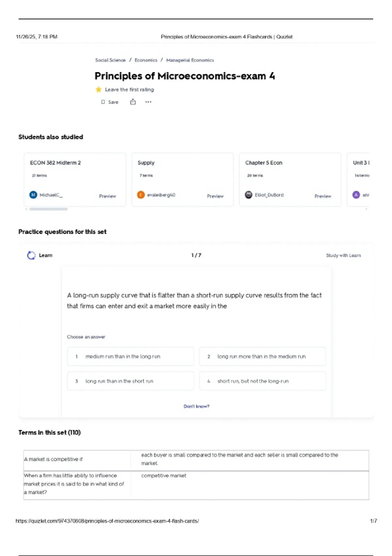The height and width of the screenshot is (556, 392).
Task: Go to Managerial Economics breadcrumb
Action: [190, 60]
